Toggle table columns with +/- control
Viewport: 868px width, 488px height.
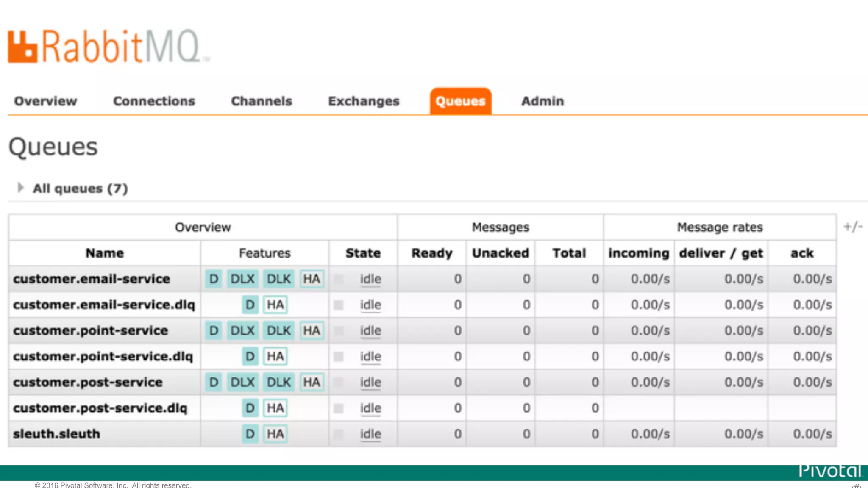[x=853, y=227]
